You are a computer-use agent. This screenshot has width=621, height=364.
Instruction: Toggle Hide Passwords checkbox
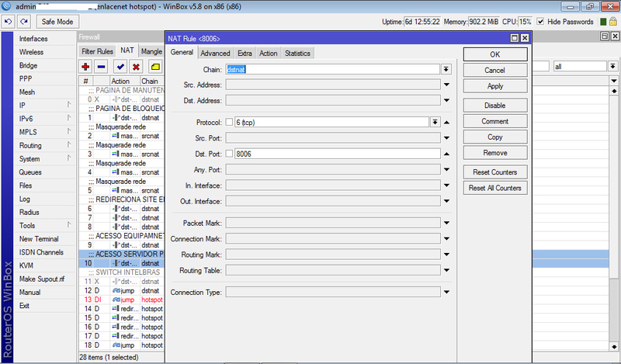point(540,22)
